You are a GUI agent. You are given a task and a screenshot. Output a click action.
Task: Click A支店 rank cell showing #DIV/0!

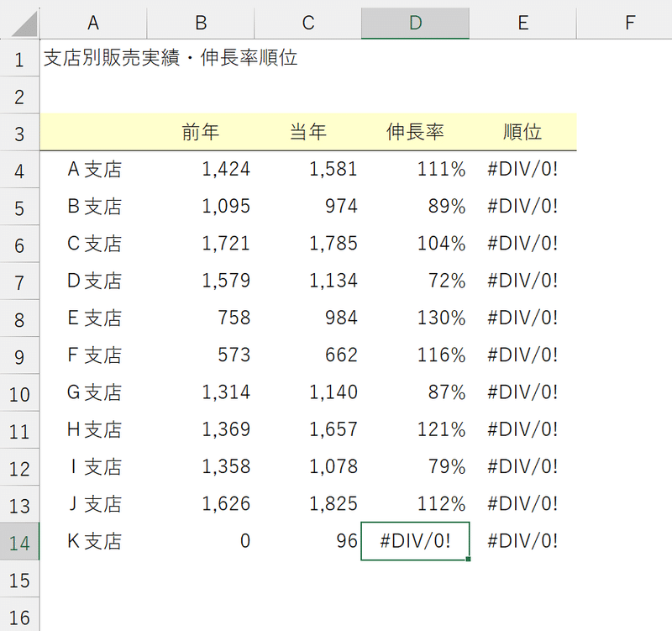point(522,170)
